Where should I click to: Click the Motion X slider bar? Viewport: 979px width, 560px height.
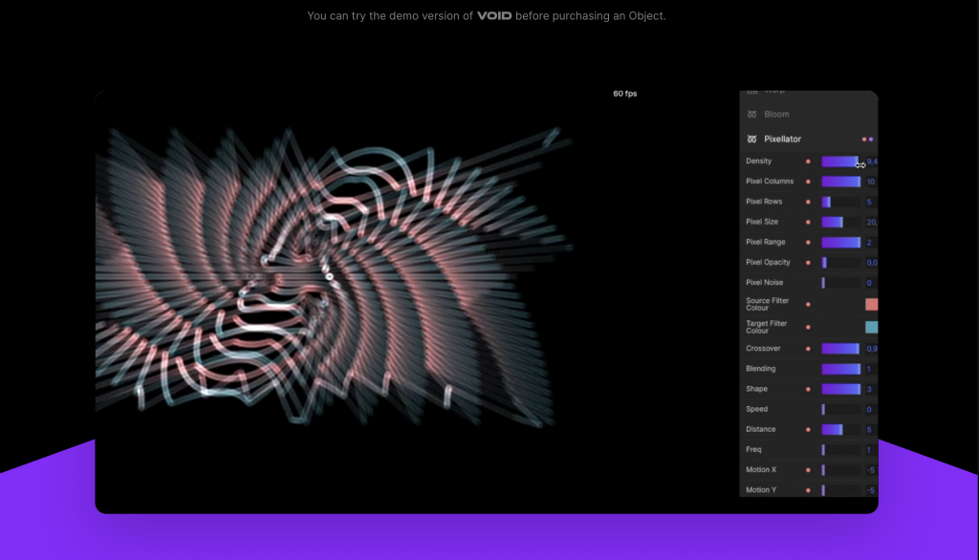click(840, 470)
